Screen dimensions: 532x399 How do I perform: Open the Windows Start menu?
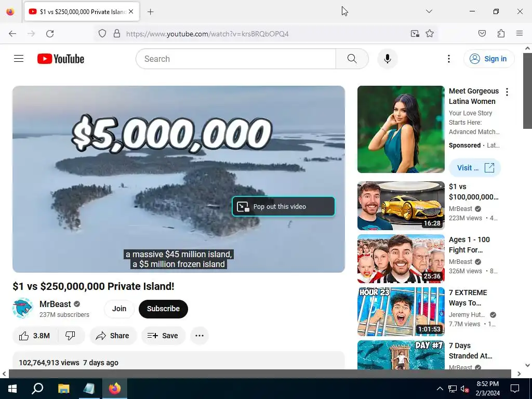click(x=12, y=389)
